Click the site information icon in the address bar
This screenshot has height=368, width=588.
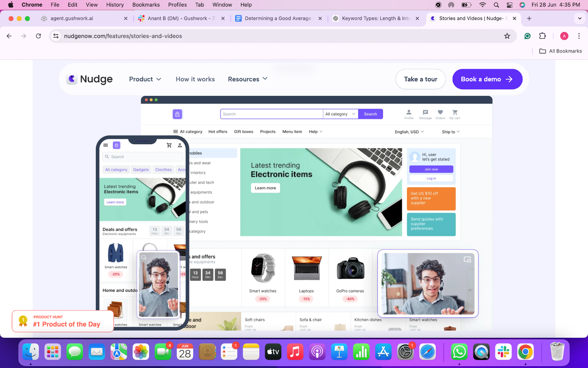56,36
